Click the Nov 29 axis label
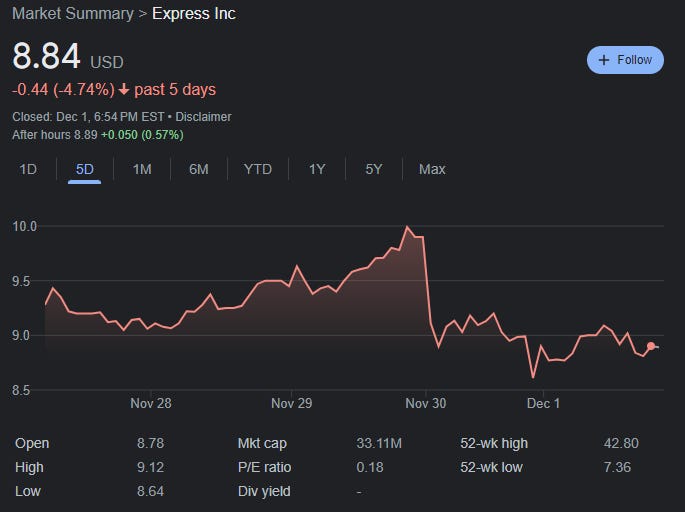The width and height of the screenshot is (685, 512). point(291,403)
